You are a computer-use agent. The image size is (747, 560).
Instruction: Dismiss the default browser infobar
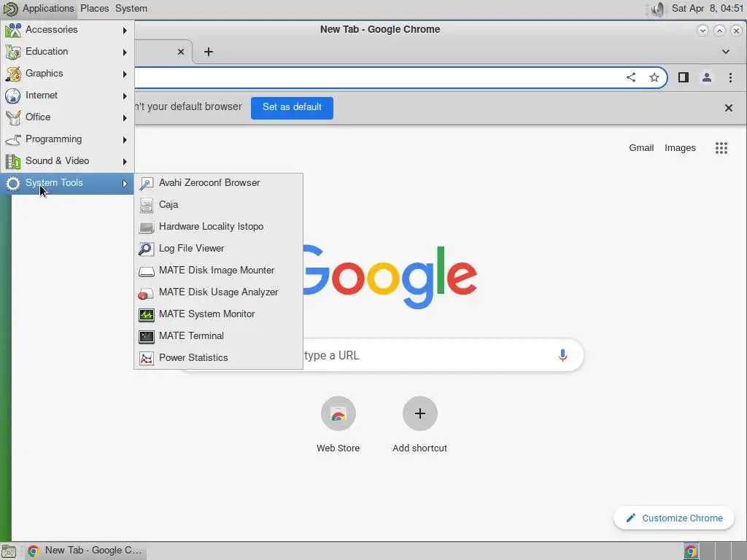click(x=729, y=108)
